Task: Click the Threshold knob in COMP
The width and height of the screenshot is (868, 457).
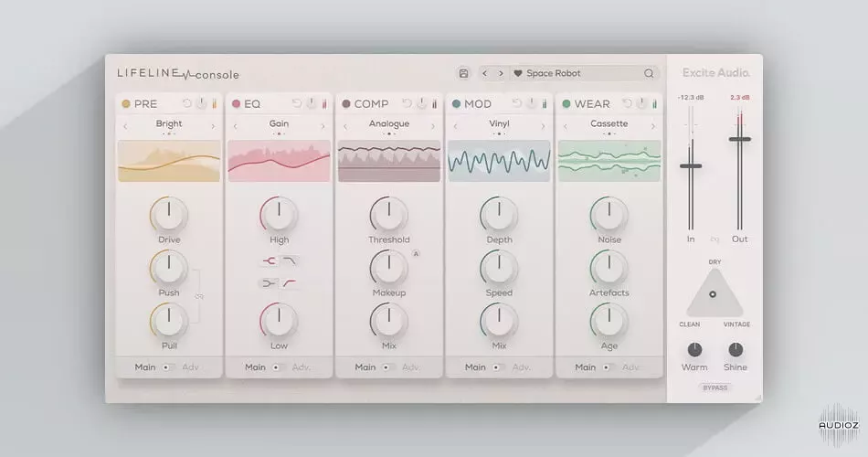Action: pos(389,215)
